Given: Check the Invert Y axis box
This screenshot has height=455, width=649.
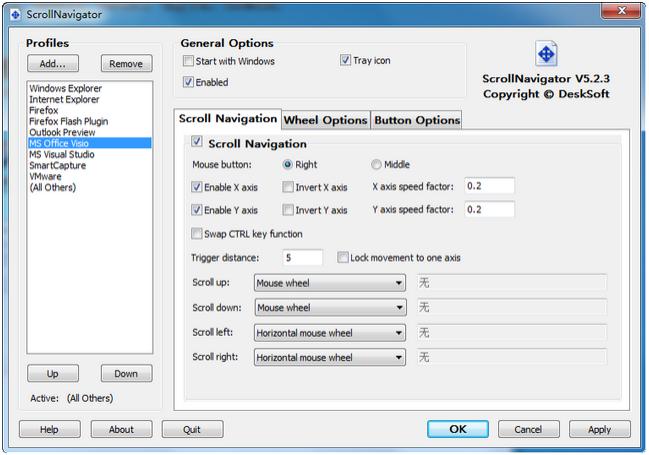Looking at the screenshot, I should (288, 211).
